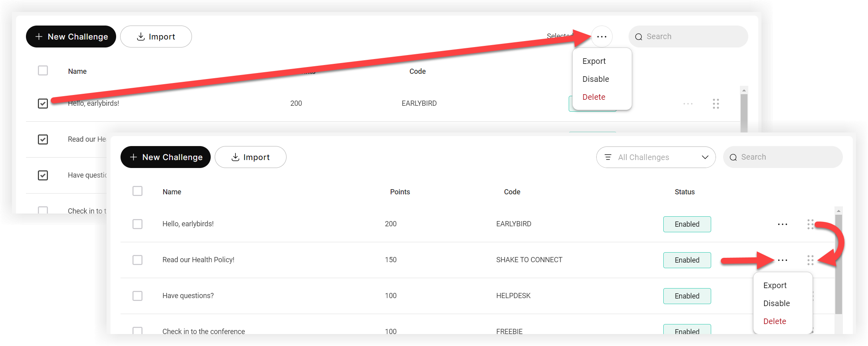Viewport: 868px width, 346px height.
Task: Check Hello, earlybirds! row in front window
Action: [137, 224]
